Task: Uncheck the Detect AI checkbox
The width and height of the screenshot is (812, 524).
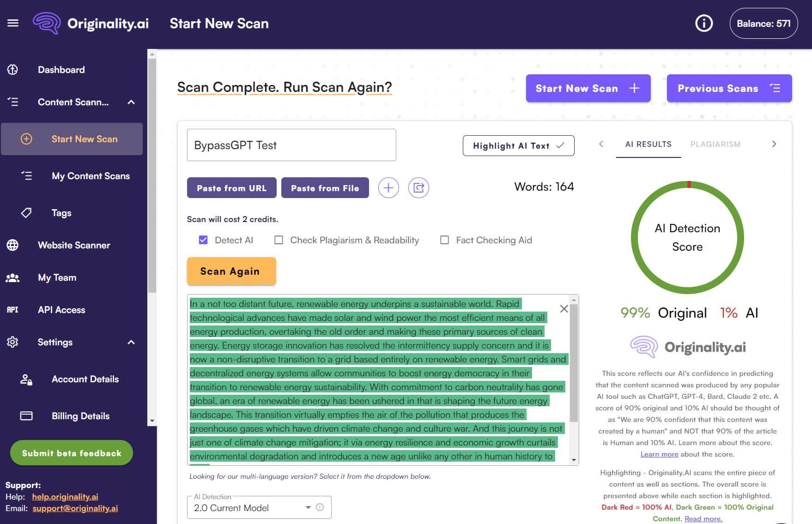Action: coord(203,240)
